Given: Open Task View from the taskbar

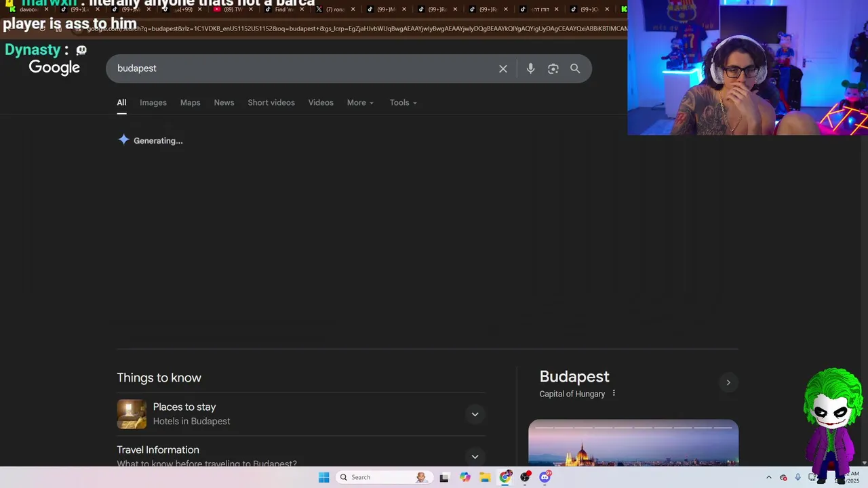Looking at the screenshot, I should (x=444, y=477).
